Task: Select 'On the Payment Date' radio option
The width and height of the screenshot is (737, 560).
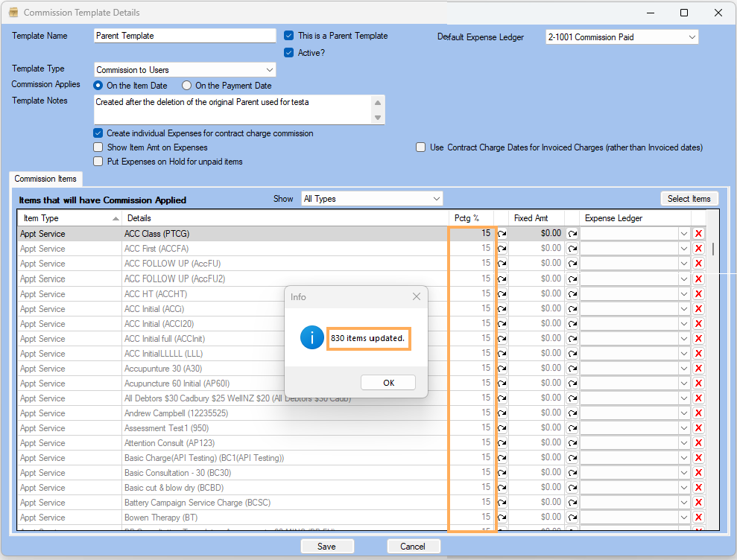Action: [x=187, y=86]
